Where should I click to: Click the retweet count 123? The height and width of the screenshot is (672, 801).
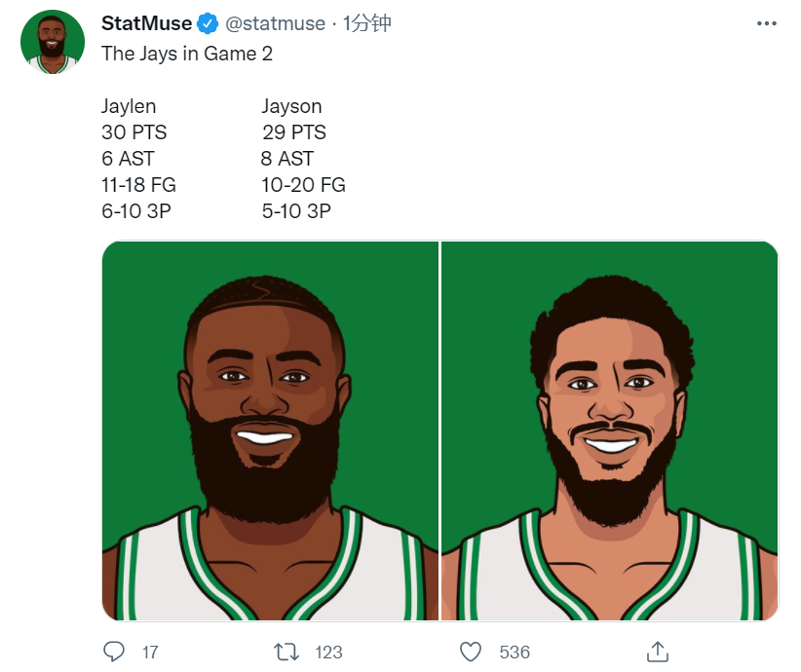click(x=328, y=653)
